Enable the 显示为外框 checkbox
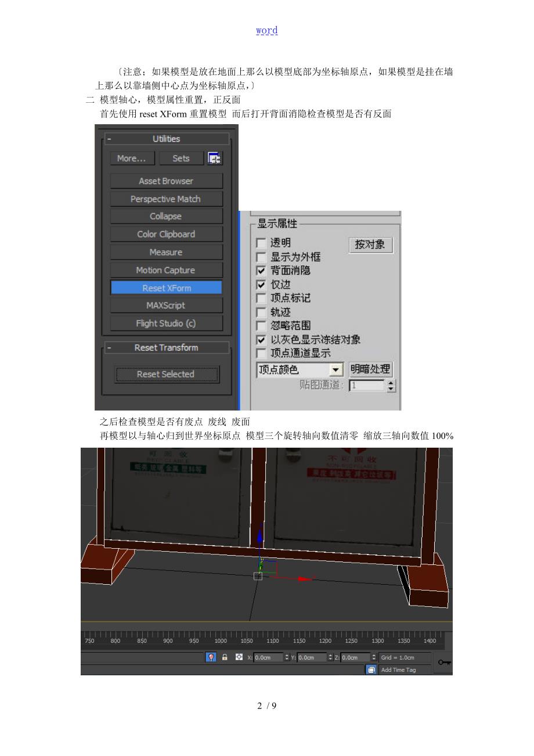Image resolution: width=534 pixels, height=756 pixels. coord(261,257)
